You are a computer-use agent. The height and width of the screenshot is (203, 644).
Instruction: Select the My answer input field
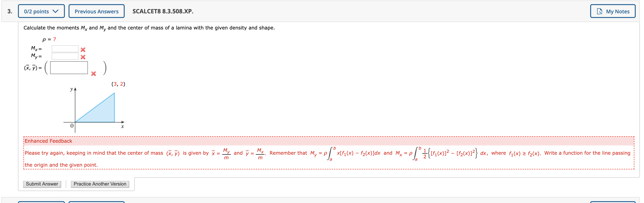[x=65, y=57]
